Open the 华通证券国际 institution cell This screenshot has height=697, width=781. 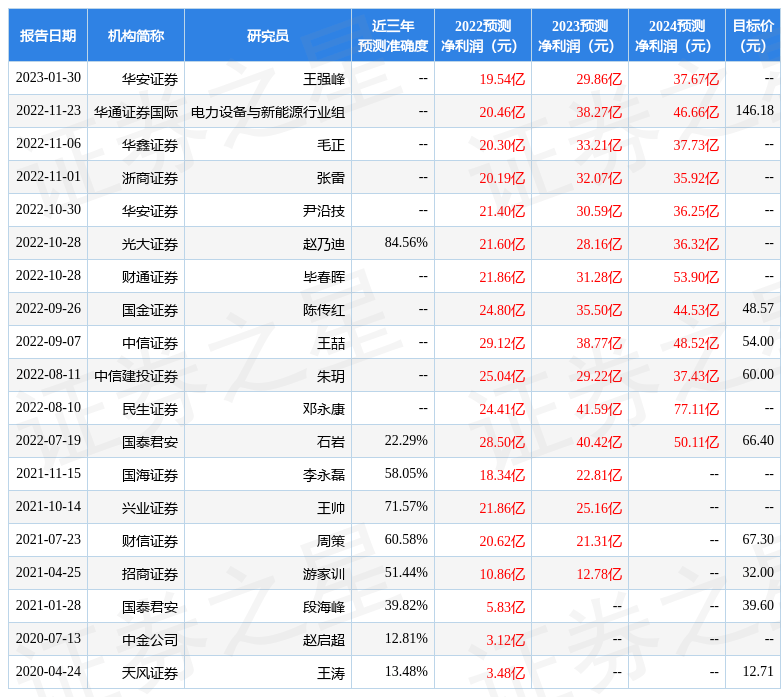coord(136,112)
